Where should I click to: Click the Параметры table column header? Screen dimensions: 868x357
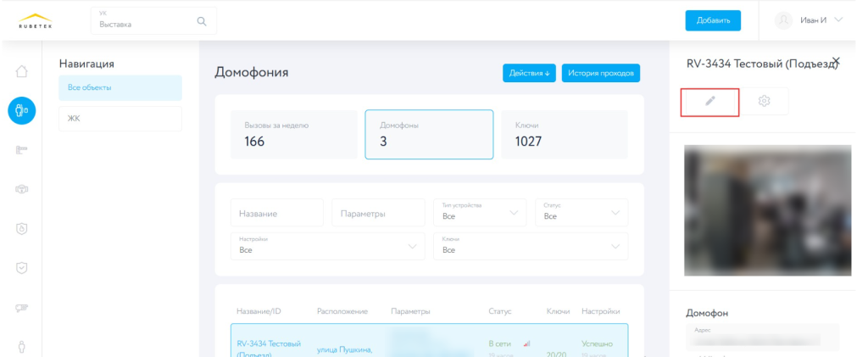[x=410, y=311]
